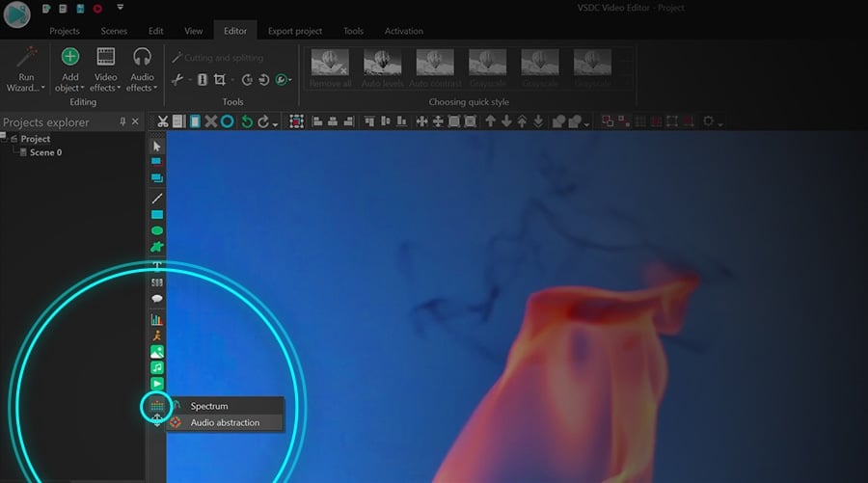Click the save icon in title bar
Screen dimensions: 868x483
pyautogui.click(x=80, y=9)
